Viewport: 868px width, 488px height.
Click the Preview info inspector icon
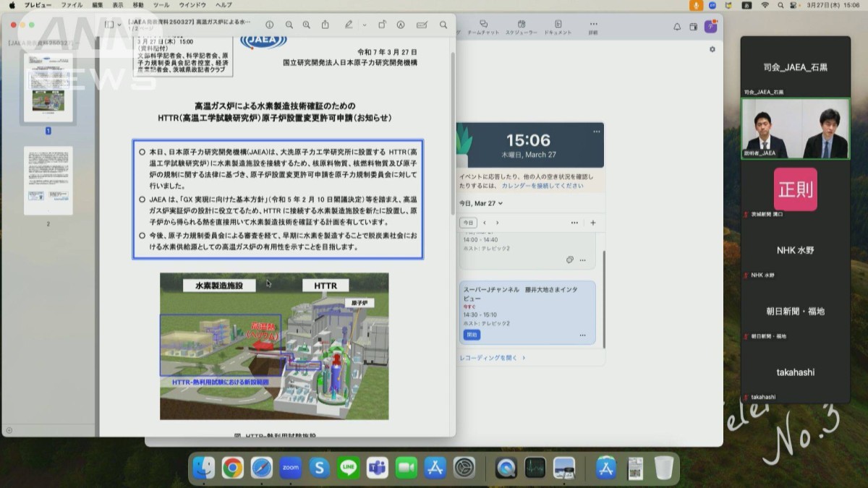(x=269, y=25)
